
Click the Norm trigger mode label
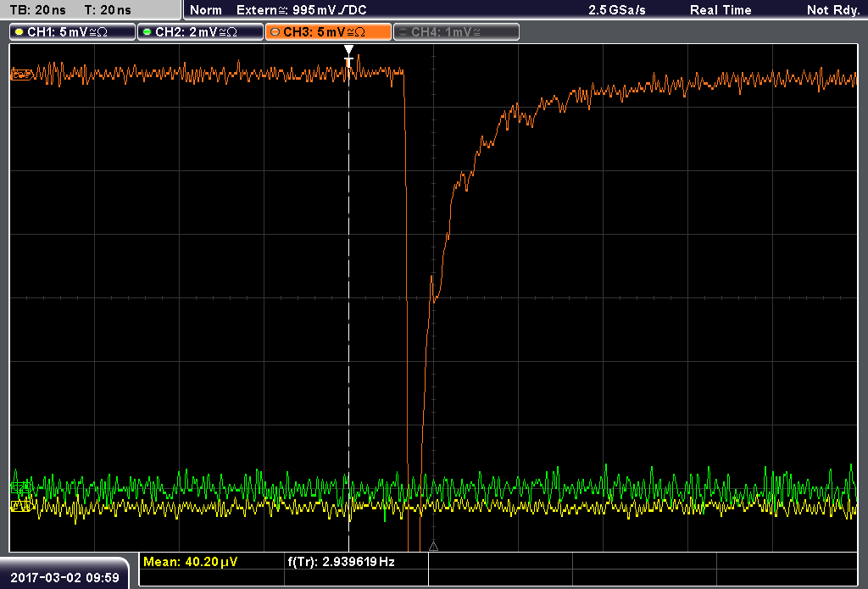(206, 10)
